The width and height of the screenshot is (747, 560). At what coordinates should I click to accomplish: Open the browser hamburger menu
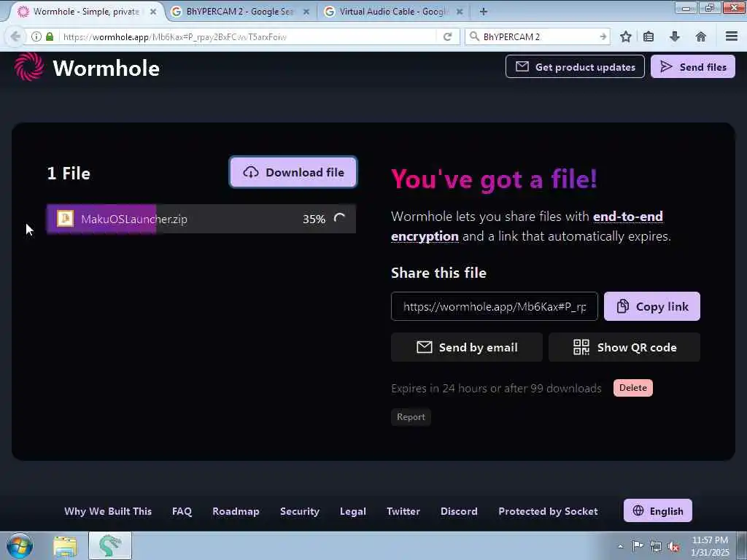tap(732, 36)
